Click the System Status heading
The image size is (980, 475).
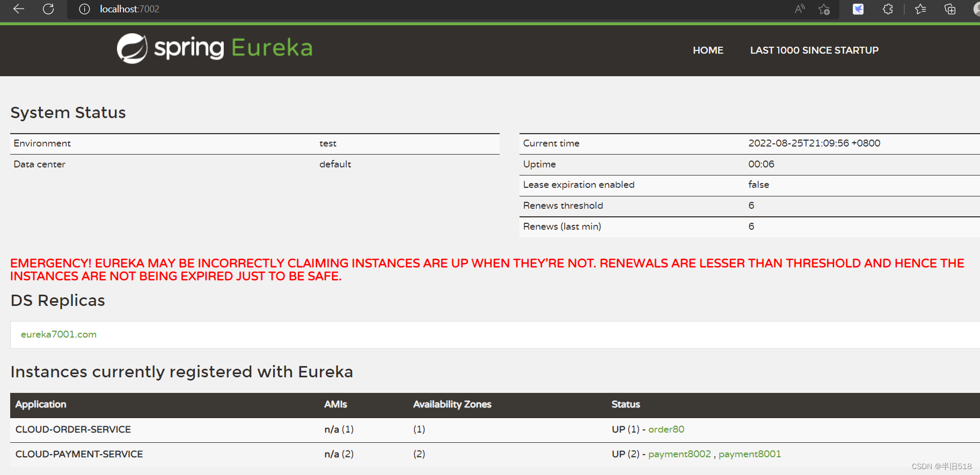coord(68,113)
